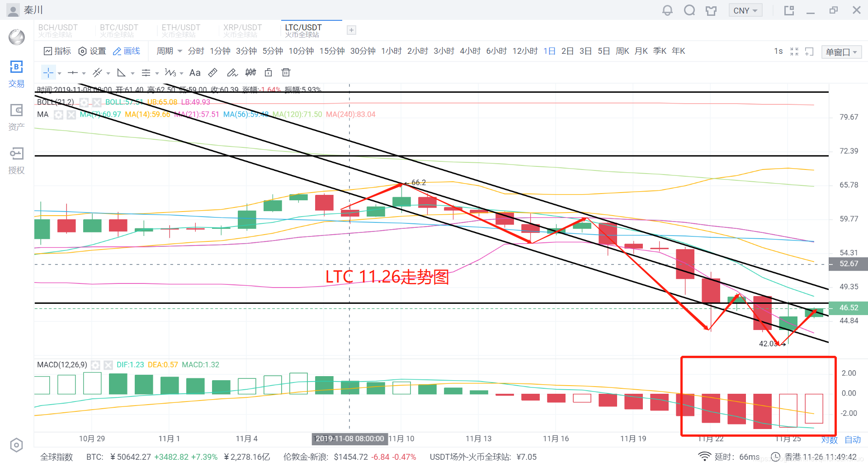Switch to the BTC/USDT tab
The height and width of the screenshot is (467, 868).
point(119,30)
